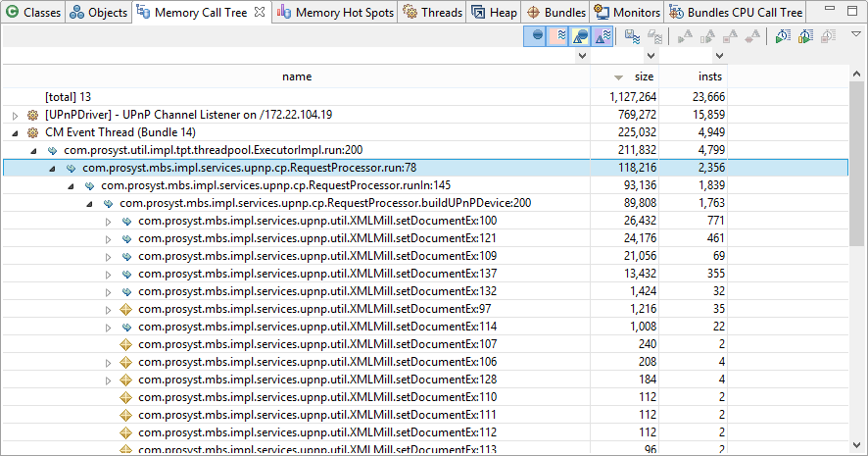Collapse the RequestProcessor.buildUPnPDevice:200 node
The image size is (868, 456).
tap(89, 203)
